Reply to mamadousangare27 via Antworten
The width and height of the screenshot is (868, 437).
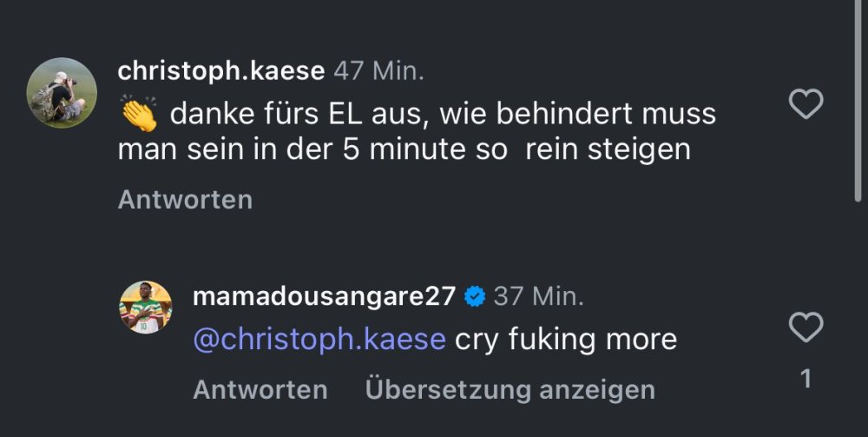260,390
